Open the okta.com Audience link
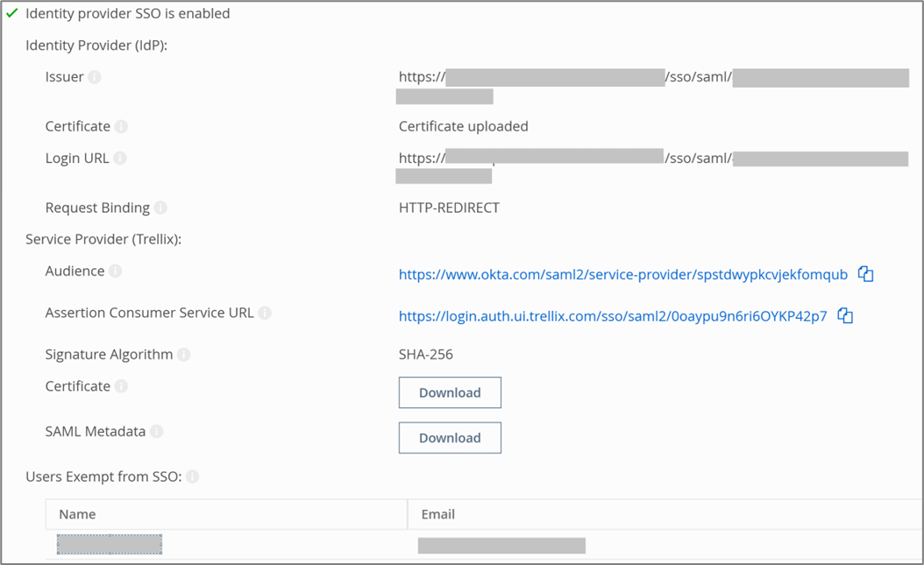 [x=622, y=274]
